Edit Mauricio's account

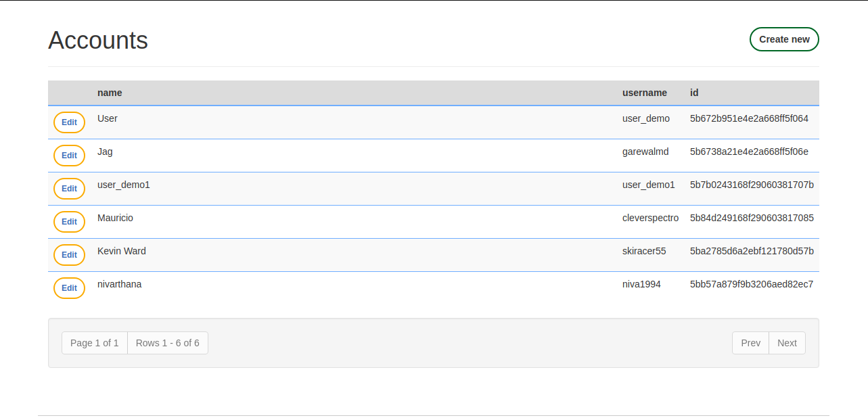pyautogui.click(x=69, y=222)
